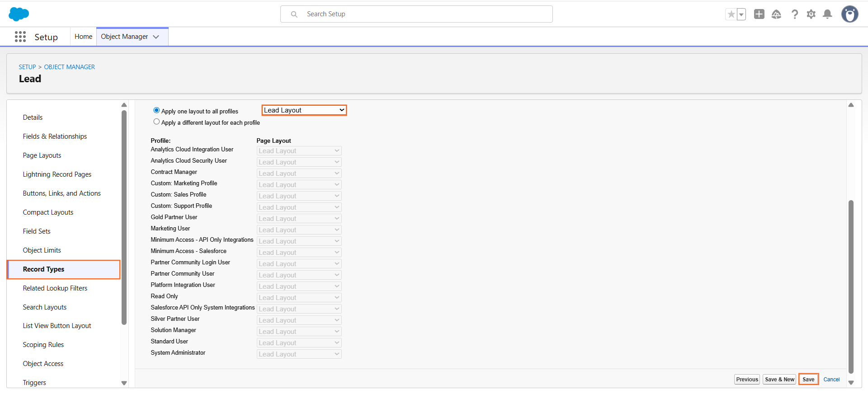This screenshot has width=868, height=394.
Task: Open layout dropdown for System Administrator
Action: point(299,354)
